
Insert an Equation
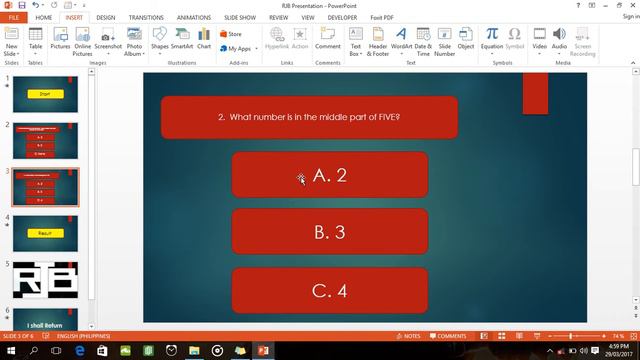click(x=492, y=42)
